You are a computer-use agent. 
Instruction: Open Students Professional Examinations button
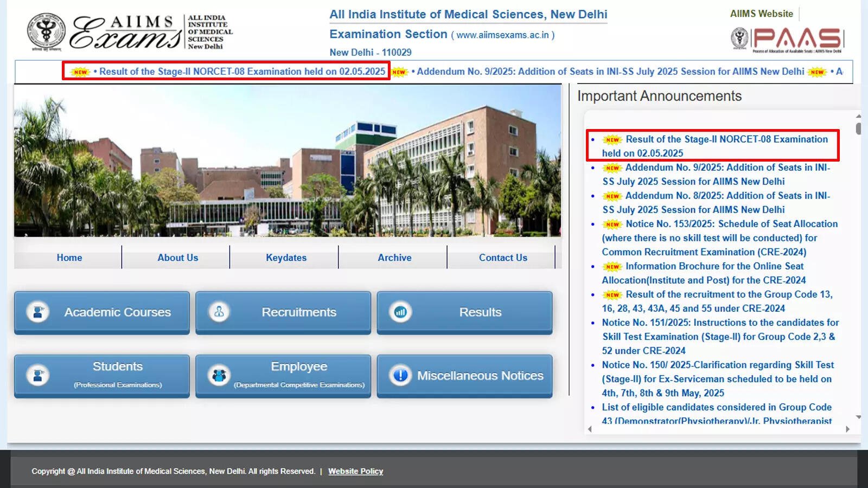tap(102, 376)
